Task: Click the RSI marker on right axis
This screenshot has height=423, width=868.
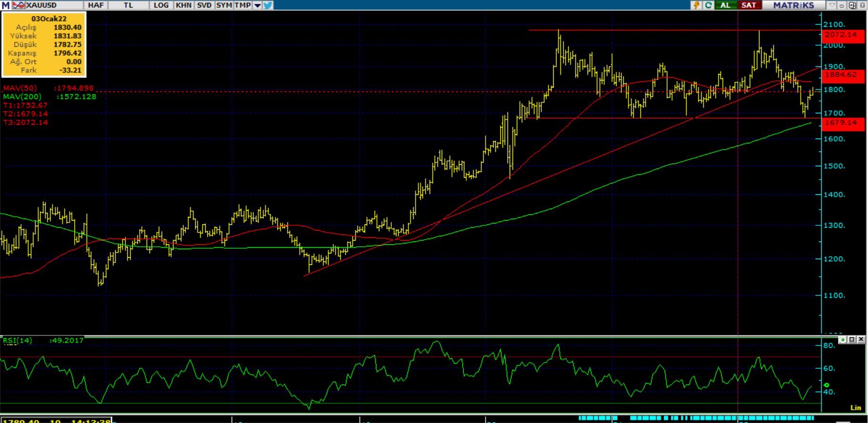Action: tap(827, 385)
